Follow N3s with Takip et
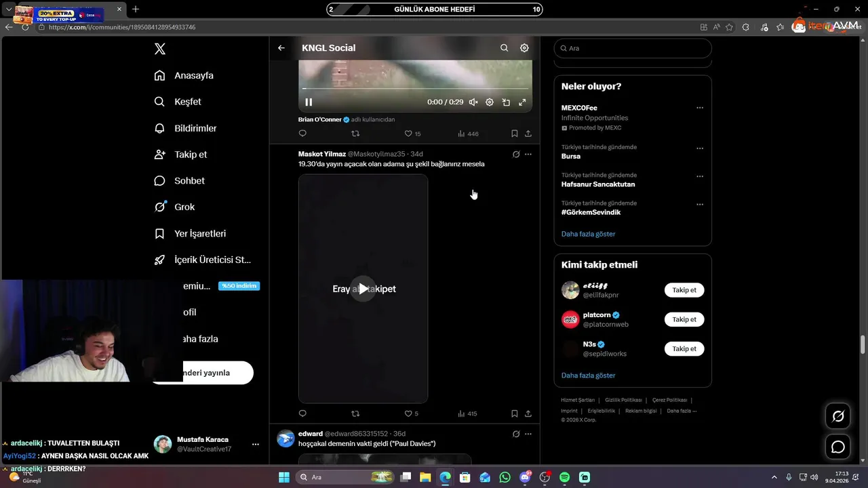868x488 pixels. point(684,348)
